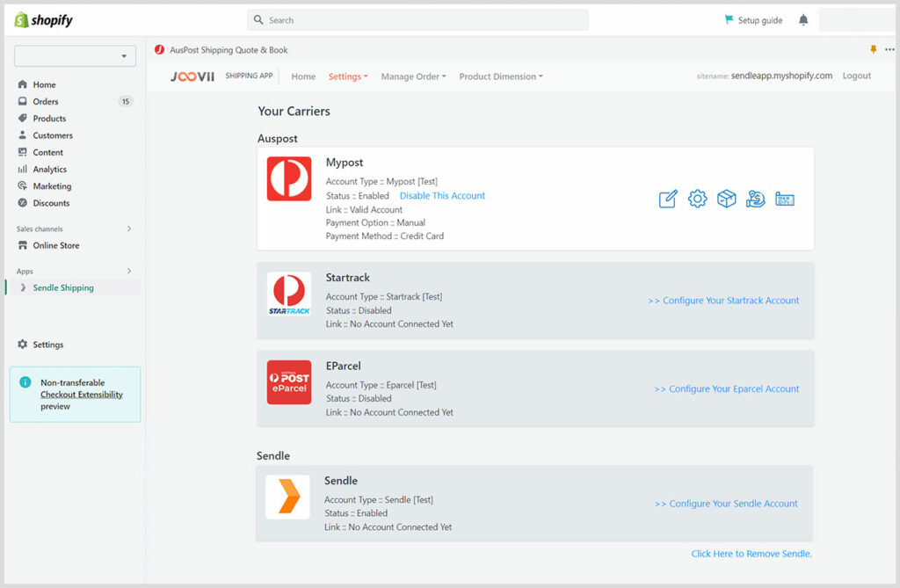
Task: Click the Shopify logo
Action: click(x=44, y=20)
